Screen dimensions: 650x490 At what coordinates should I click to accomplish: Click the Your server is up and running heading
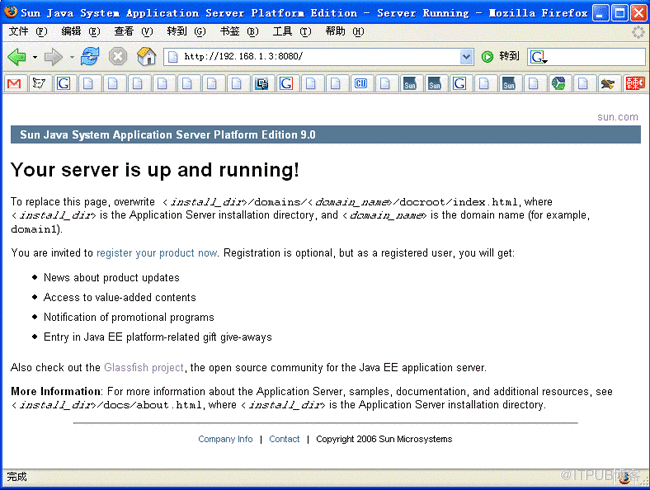[x=155, y=170]
